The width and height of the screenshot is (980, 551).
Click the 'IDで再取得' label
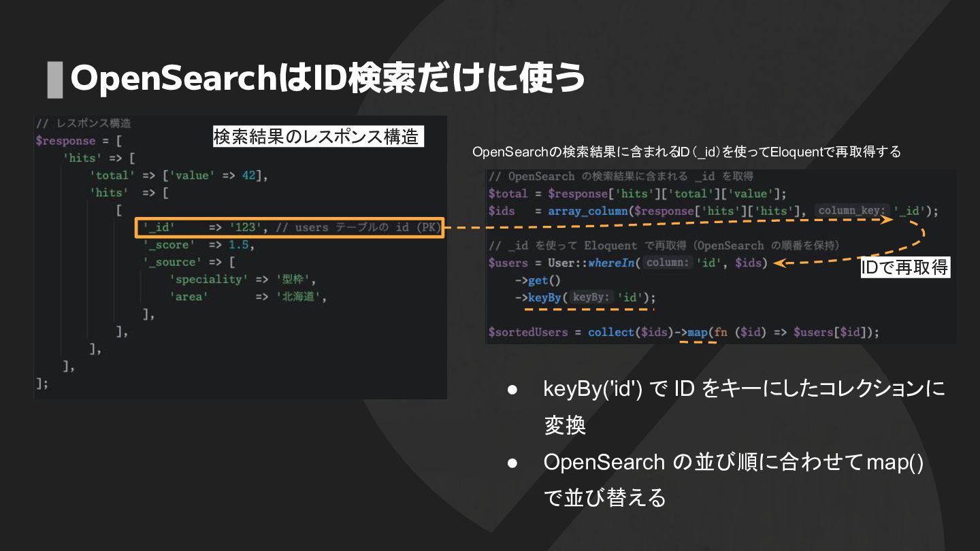pos(904,267)
